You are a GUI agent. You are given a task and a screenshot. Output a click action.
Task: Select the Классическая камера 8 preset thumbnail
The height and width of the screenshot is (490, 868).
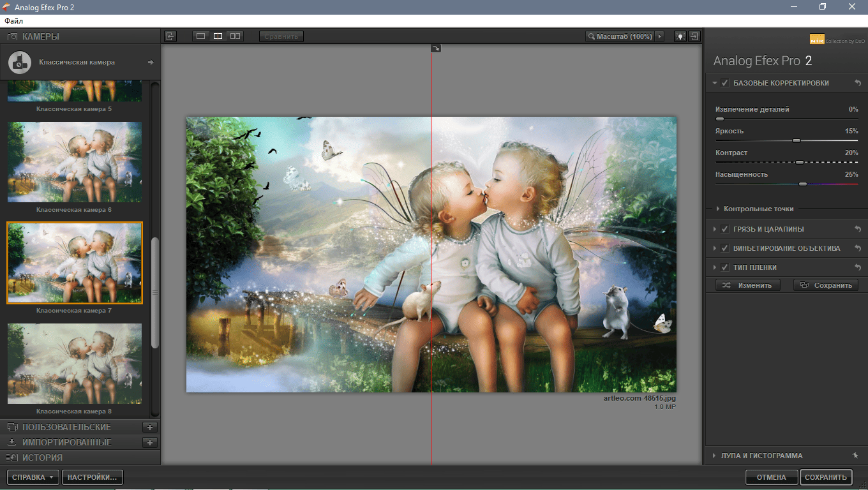(x=75, y=364)
